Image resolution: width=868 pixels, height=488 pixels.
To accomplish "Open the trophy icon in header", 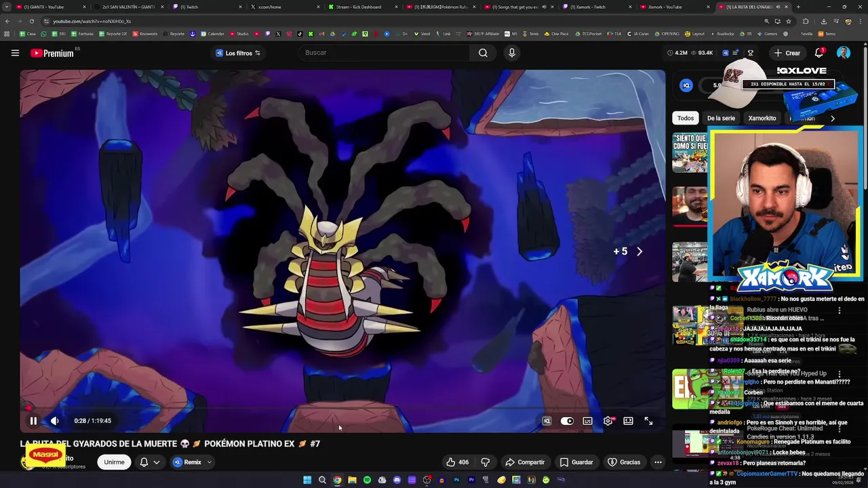I will click(x=750, y=53).
